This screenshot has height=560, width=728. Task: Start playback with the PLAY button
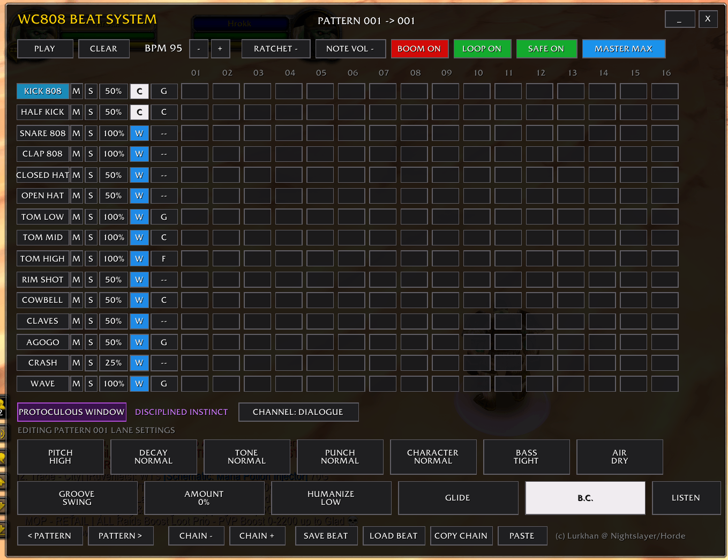[x=45, y=49]
